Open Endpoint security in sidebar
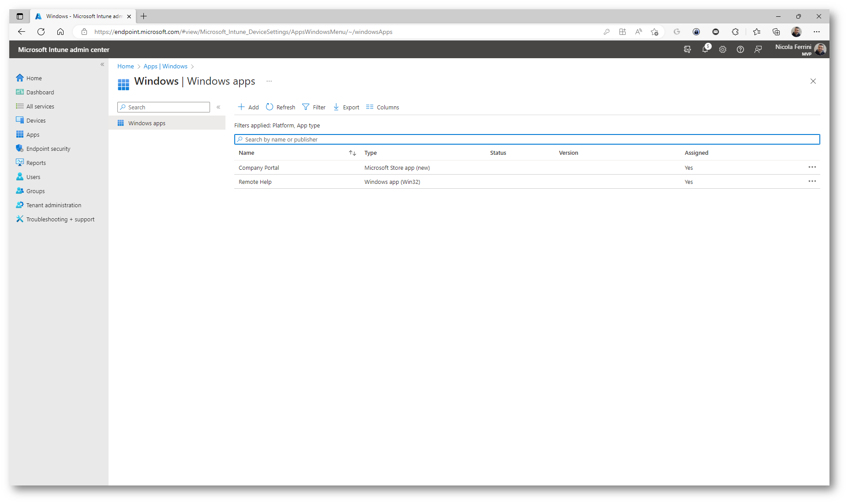This screenshot has height=504, width=848. coord(48,149)
